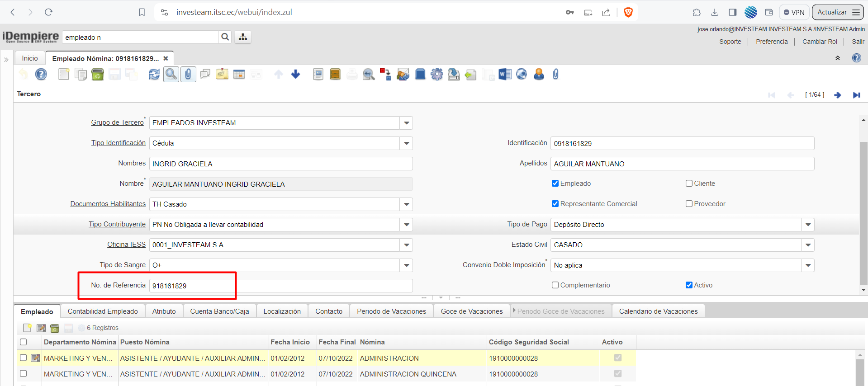This screenshot has width=868, height=386.
Task: Click the Cambiar Rol link
Action: point(820,42)
